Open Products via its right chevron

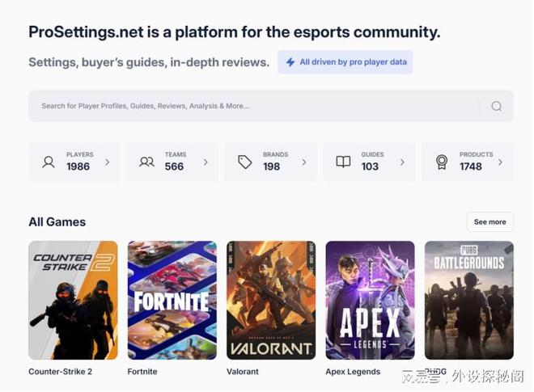[x=500, y=162]
